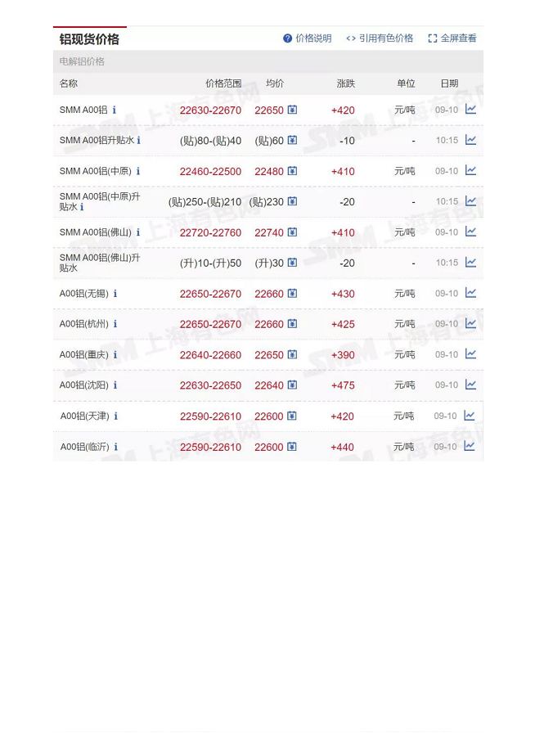Click info icon beside A00铝(天津)
The image size is (535, 756).
116,416
